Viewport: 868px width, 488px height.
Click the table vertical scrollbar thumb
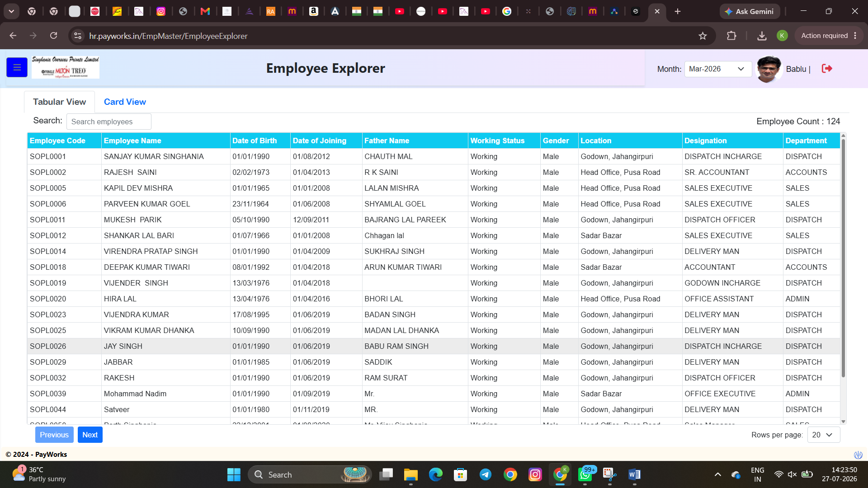coord(843,258)
